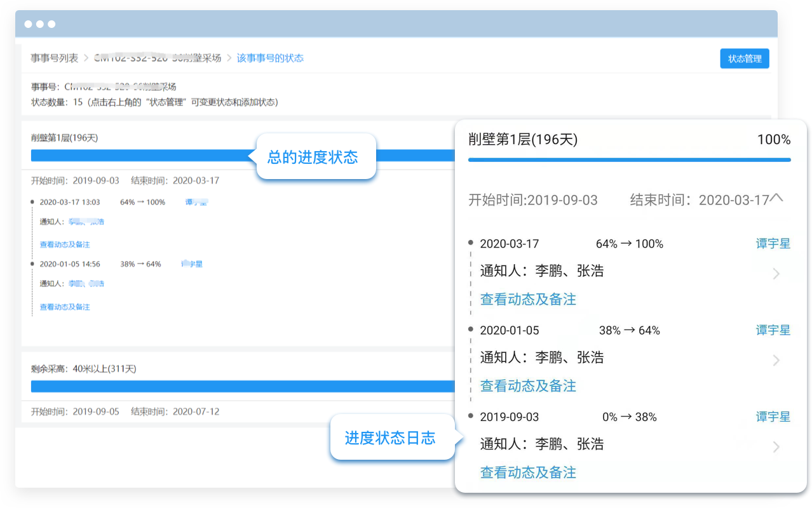Click the 进度状态日志 callout bubble
The width and height of the screenshot is (812, 508).
[x=390, y=438]
